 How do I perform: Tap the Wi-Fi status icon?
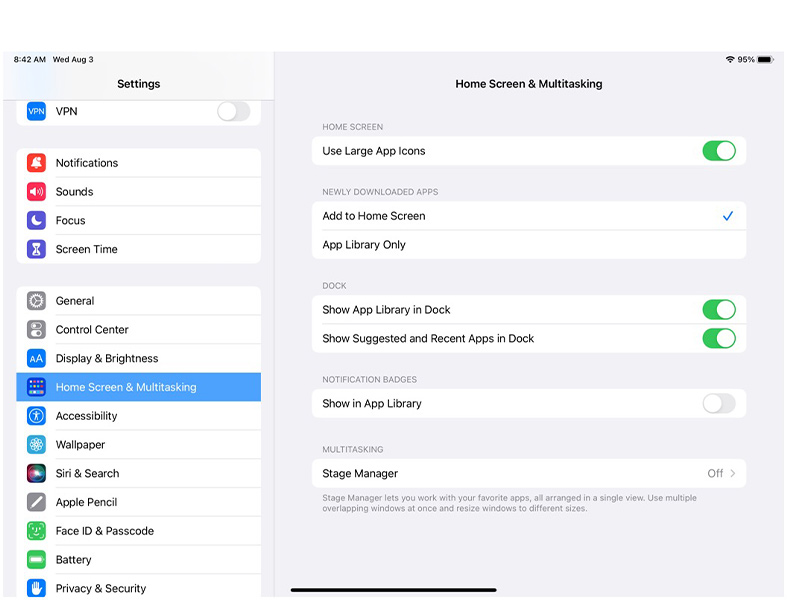point(730,59)
